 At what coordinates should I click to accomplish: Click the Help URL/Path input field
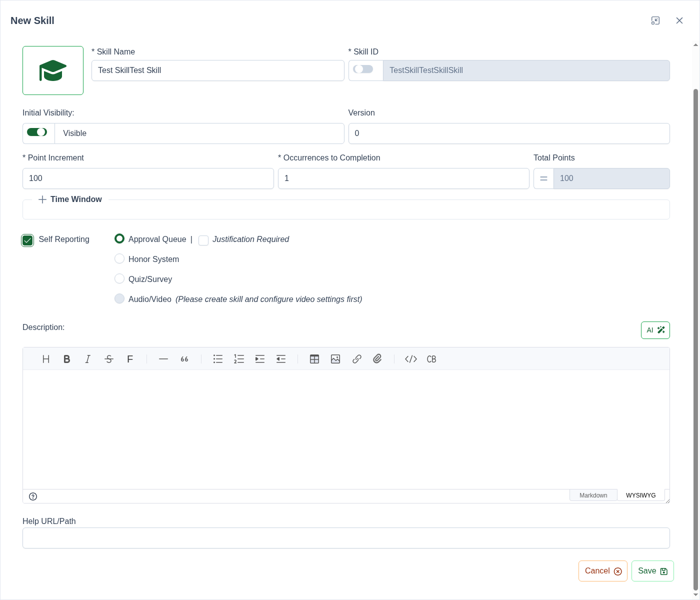click(346, 538)
